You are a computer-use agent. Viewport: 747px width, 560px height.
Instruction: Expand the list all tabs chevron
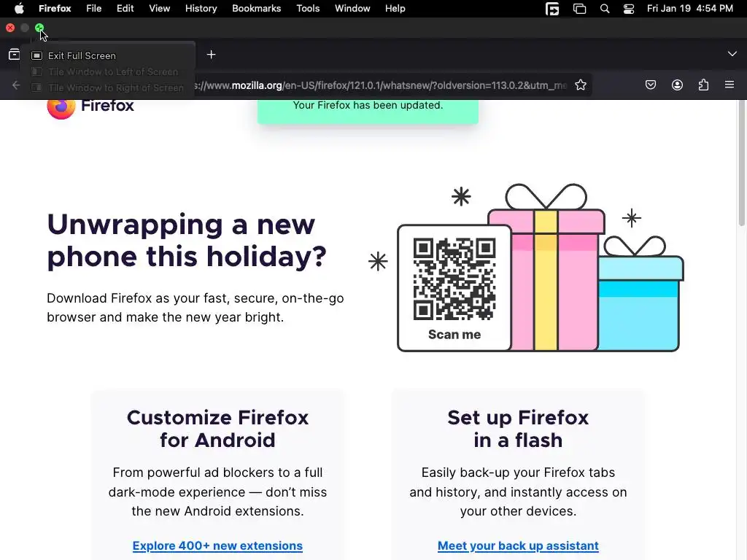pos(732,54)
